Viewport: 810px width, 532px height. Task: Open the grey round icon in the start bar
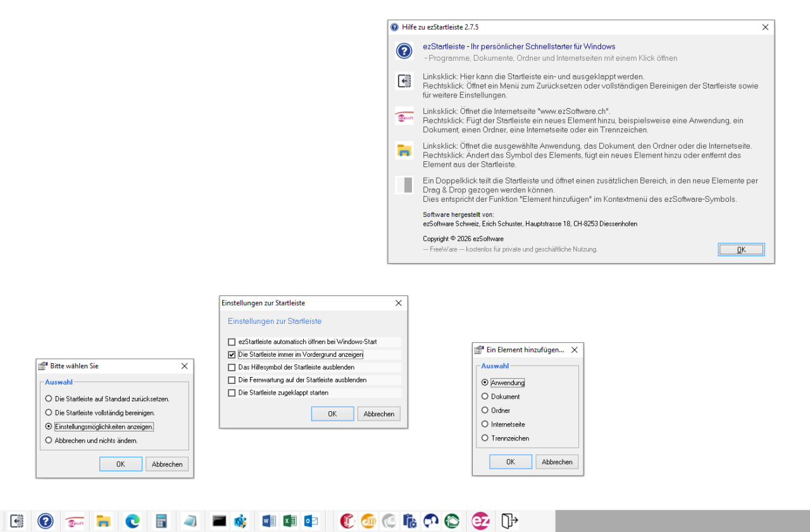389,521
